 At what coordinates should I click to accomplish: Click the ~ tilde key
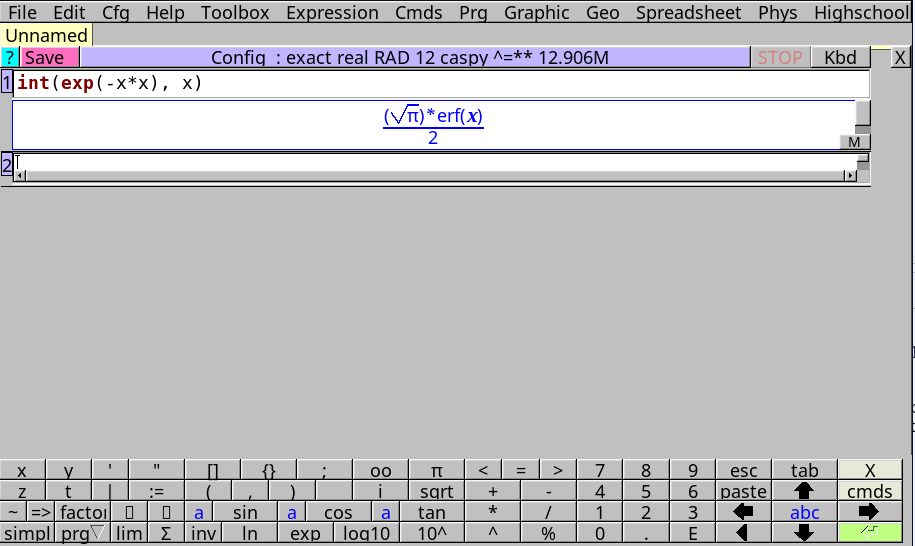[x=13, y=512]
